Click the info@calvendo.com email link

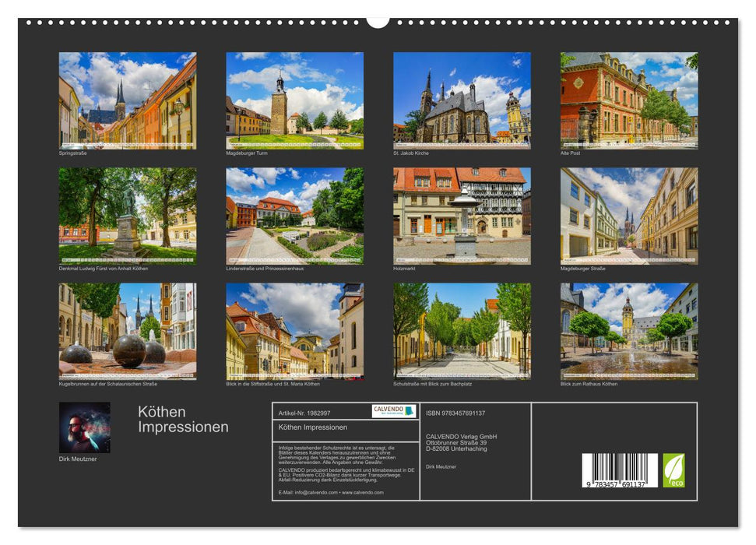(x=315, y=493)
